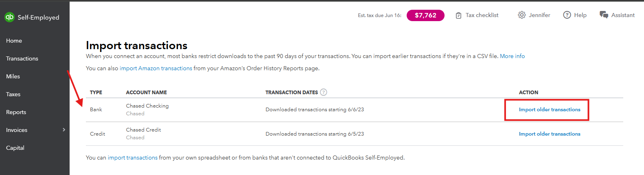Image resolution: width=644 pixels, height=175 pixels.
Task: Import older transactions for Chased Credit
Action: point(550,134)
